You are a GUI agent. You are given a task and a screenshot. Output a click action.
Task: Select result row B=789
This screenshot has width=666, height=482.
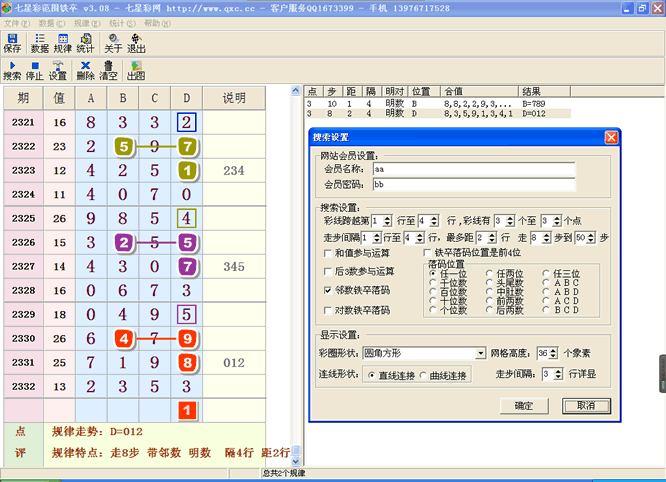[x=437, y=104]
